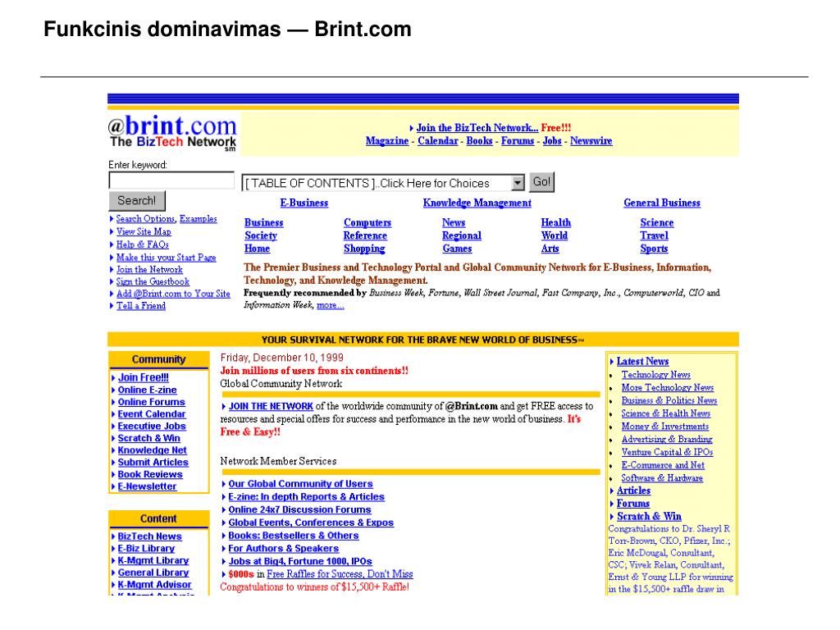Open the Books link in header
Viewport: 840px width, 630px height.
(479, 141)
